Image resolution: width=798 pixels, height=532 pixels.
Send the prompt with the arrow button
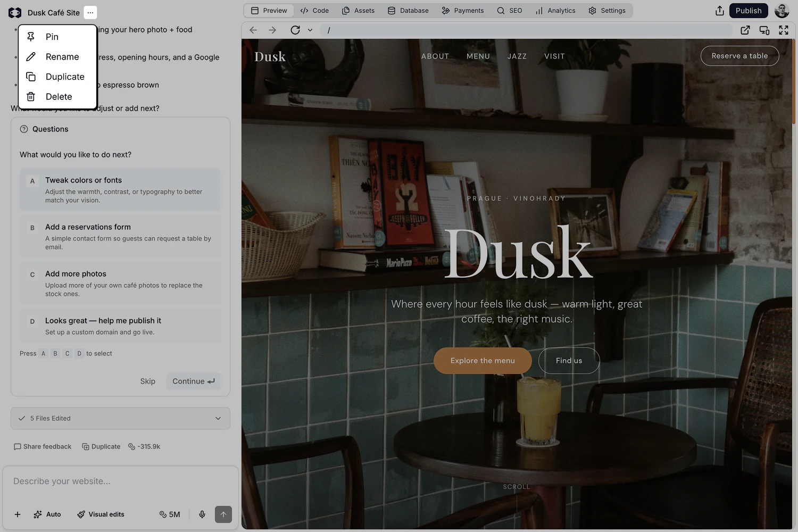coord(223,514)
